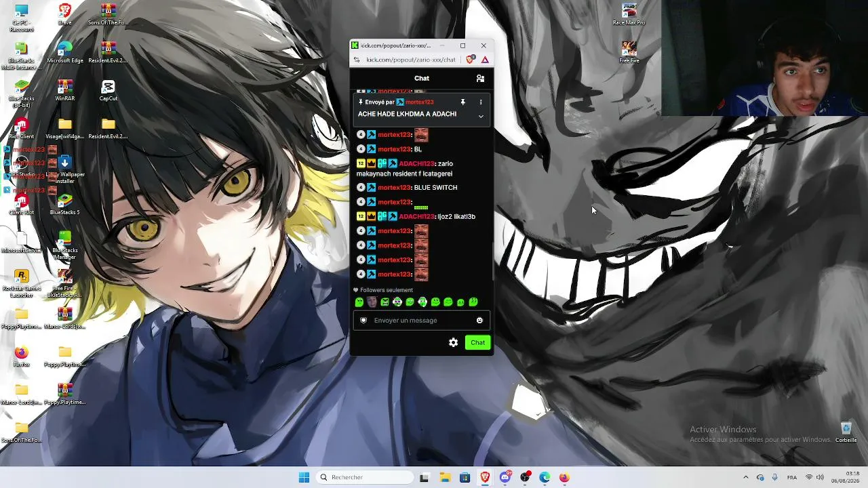Click the kick.com popout URL address bar

click(x=410, y=60)
